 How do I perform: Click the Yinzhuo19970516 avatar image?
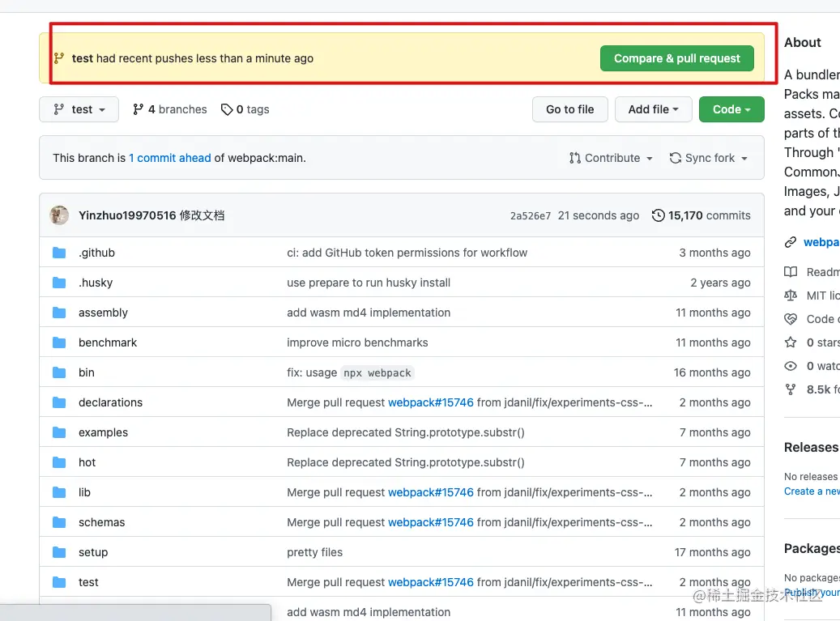(x=59, y=215)
